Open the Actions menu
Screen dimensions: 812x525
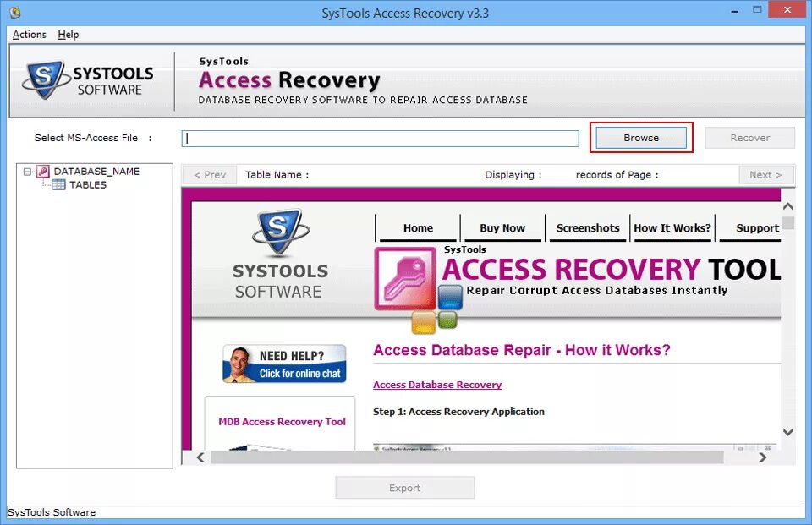[x=28, y=35]
